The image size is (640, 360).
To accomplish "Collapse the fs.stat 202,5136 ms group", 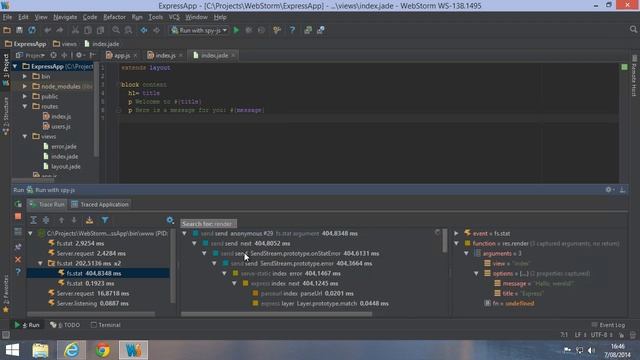I will tap(40, 263).
